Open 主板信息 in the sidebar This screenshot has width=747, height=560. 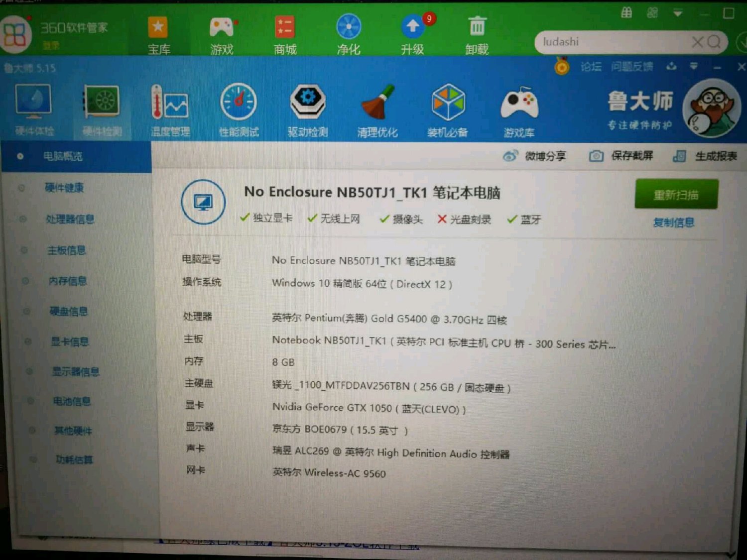click(x=67, y=250)
